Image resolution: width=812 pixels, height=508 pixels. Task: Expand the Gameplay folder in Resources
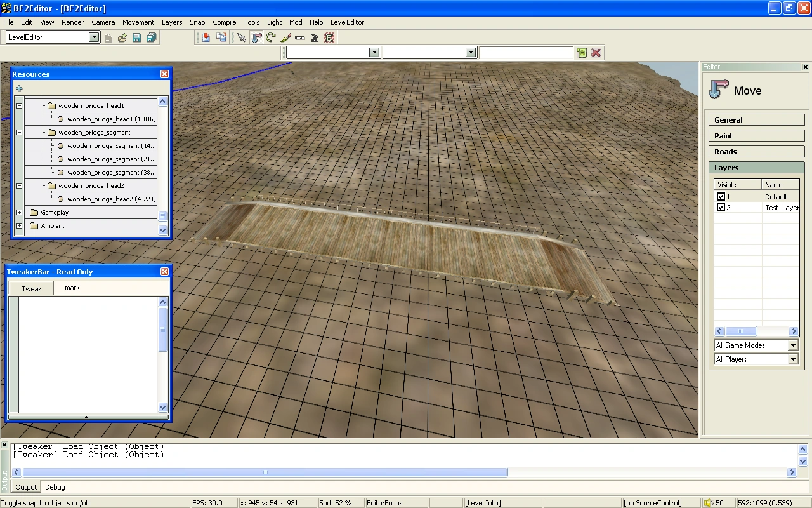point(19,213)
